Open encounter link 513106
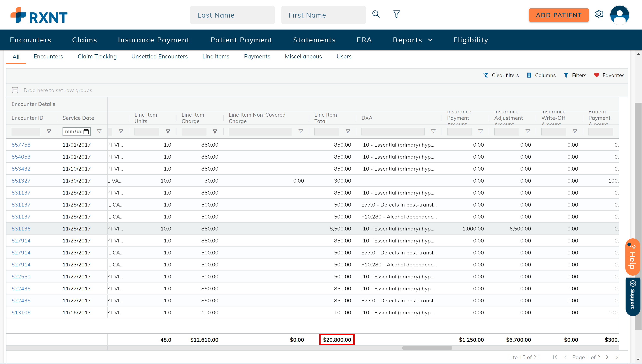This screenshot has width=642, height=364. tap(21, 312)
